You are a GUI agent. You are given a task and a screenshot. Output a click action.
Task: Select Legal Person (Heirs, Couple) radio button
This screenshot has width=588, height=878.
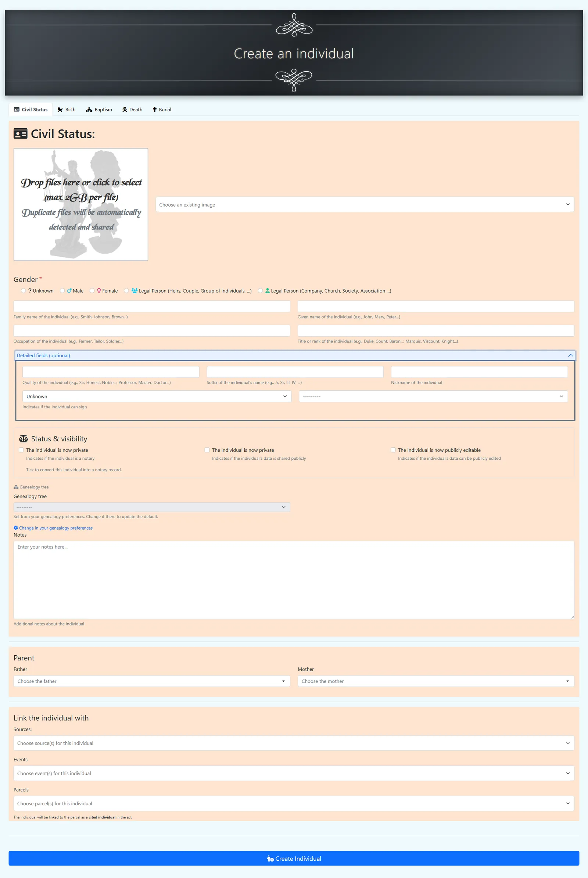click(x=126, y=291)
